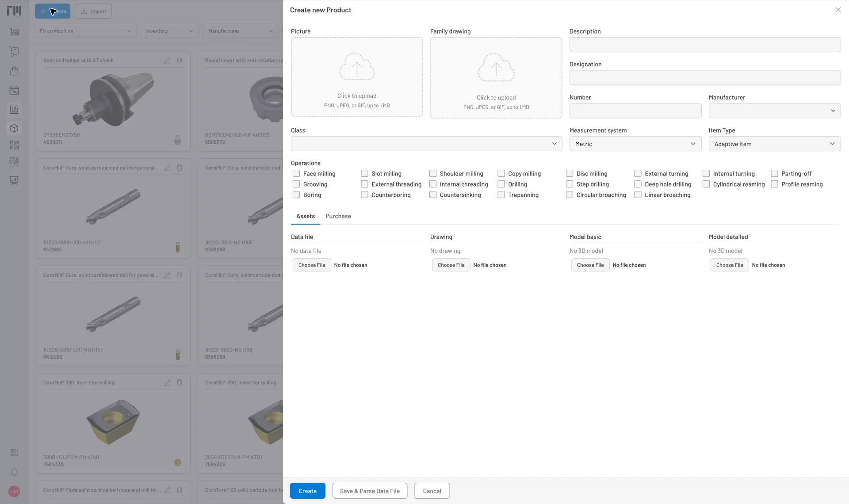Viewport: 849px width, 504px height.
Task: Expand the Fit on Machine filter
Action: pyautogui.click(x=85, y=31)
